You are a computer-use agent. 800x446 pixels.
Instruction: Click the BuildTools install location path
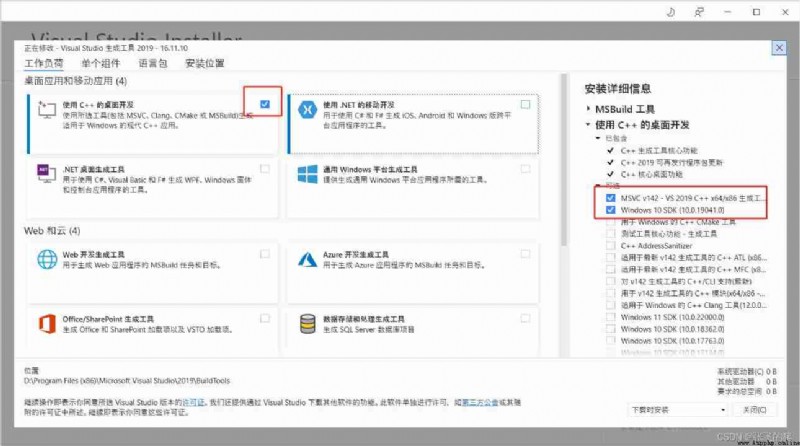point(127,381)
